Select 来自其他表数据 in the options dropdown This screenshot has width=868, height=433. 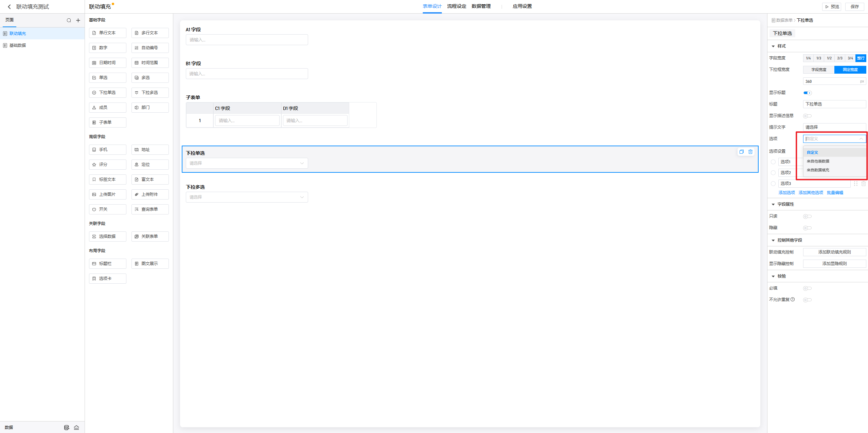(x=818, y=161)
